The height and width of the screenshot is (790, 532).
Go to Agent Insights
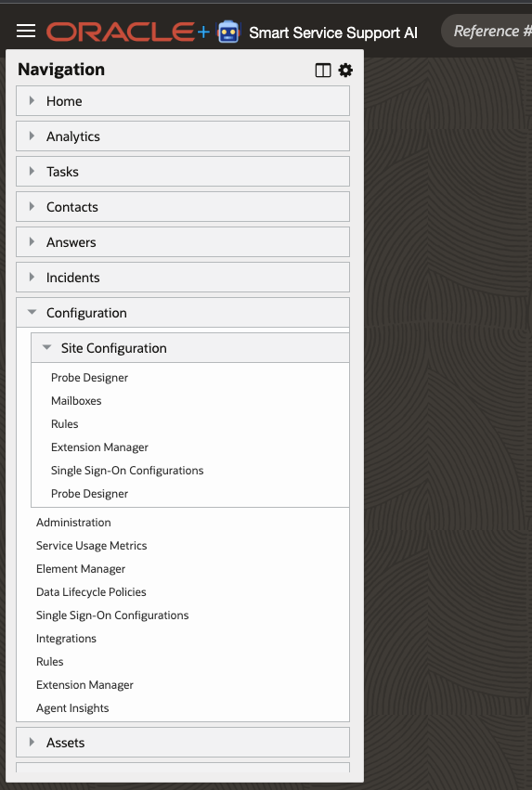click(72, 708)
